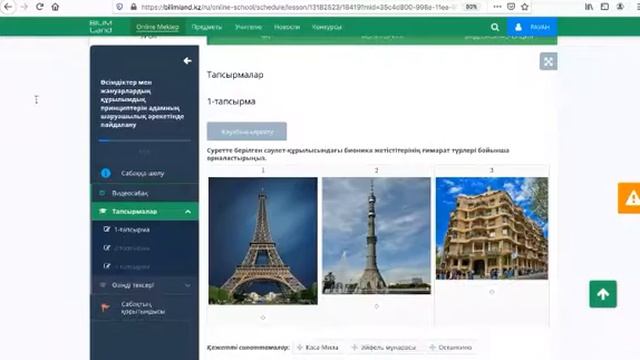Bookmark this page with the star
The width and height of the screenshot is (640, 360).
click(x=525, y=7)
